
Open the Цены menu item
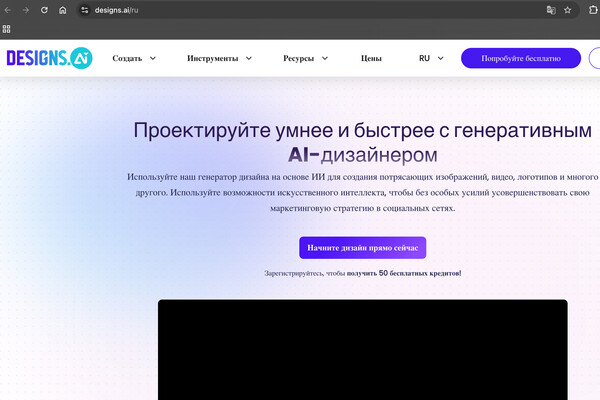pos(371,58)
